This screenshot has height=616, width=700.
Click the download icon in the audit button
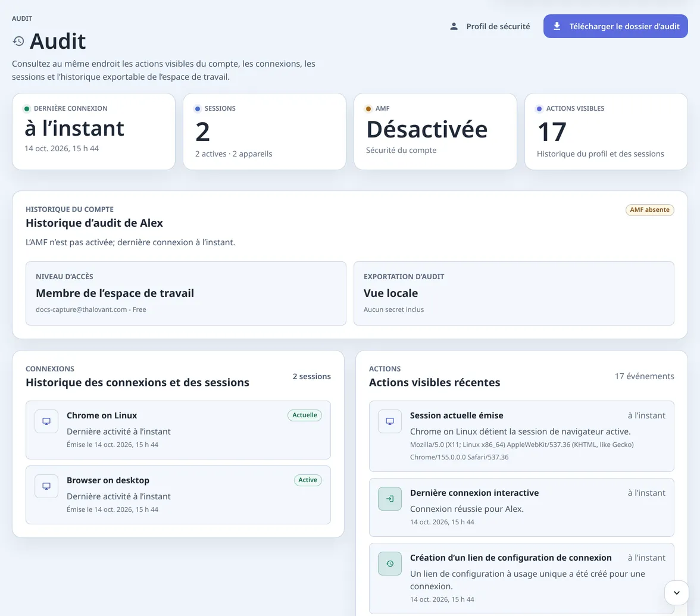pyautogui.click(x=557, y=26)
